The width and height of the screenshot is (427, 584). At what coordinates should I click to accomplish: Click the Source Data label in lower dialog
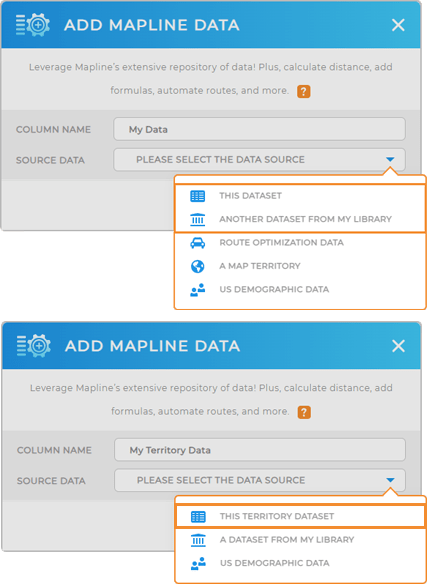tap(51, 481)
